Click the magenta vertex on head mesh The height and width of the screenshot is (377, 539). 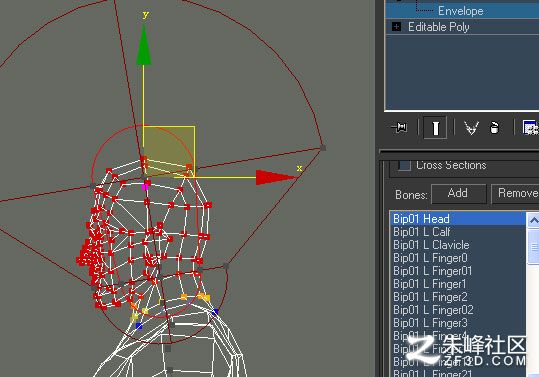point(145,187)
